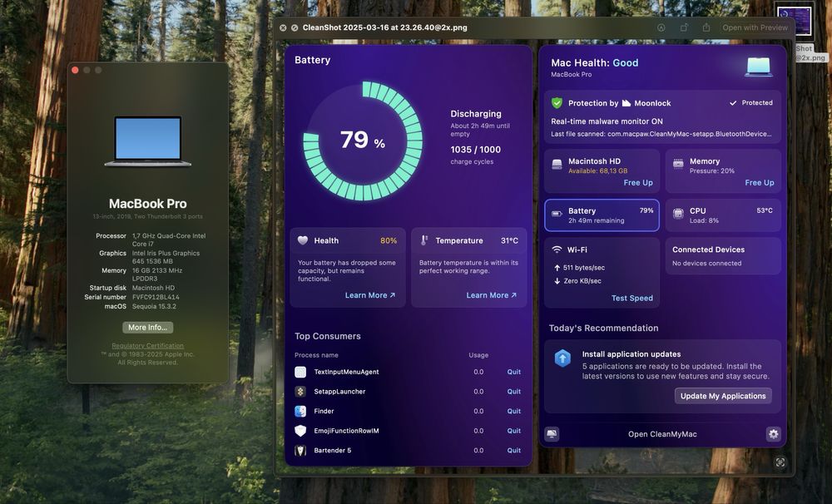Quit the TextInputMenuAgent process

pos(513,372)
